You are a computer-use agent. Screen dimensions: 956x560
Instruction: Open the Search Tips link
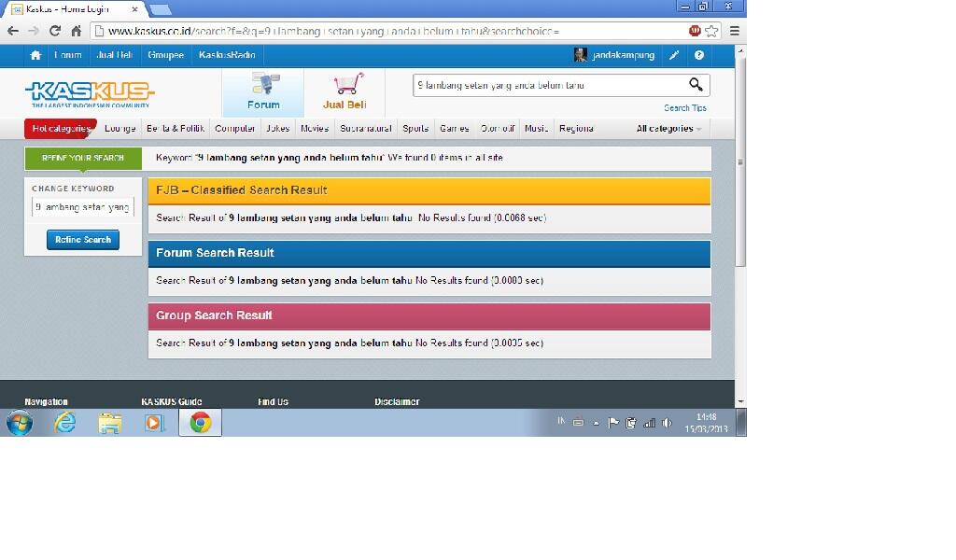click(x=685, y=108)
